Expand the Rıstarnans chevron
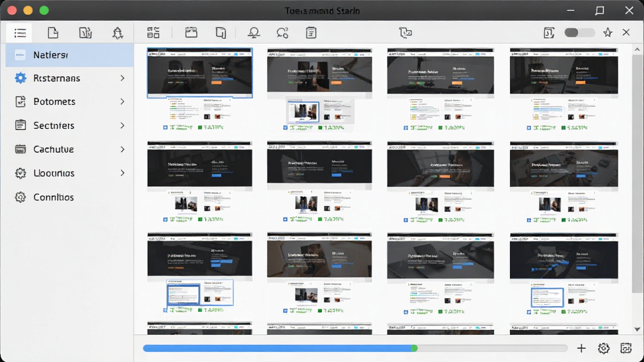The height and width of the screenshot is (362, 644). 123,78
